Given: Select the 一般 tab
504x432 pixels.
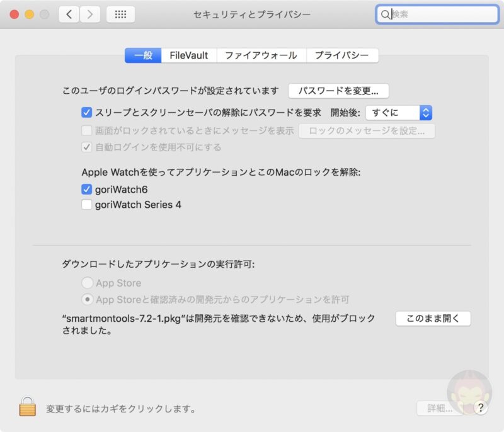Looking at the screenshot, I should coord(143,55).
